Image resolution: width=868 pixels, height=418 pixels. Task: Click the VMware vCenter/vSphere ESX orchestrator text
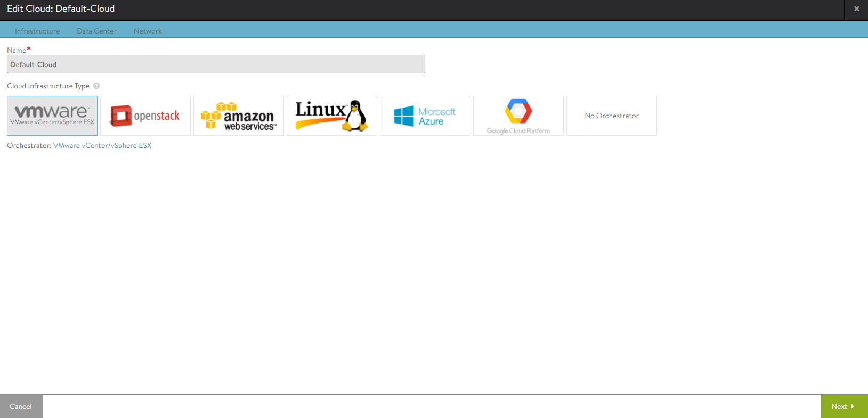tap(102, 145)
